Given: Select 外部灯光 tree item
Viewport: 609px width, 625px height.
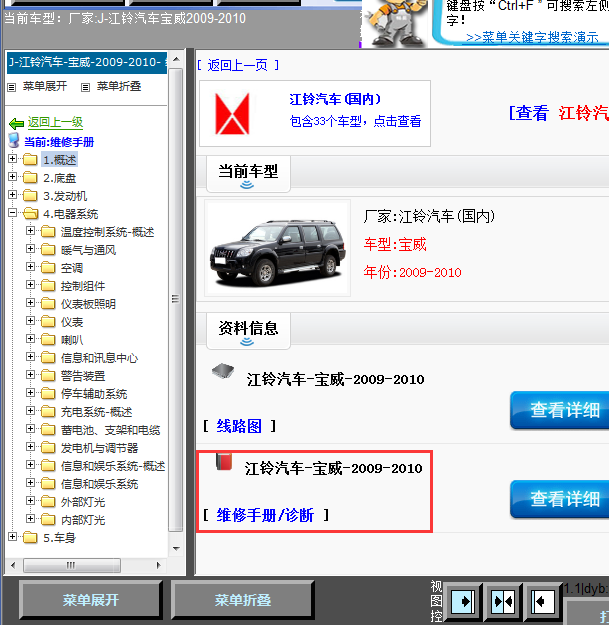Looking at the screenshot, I should 83,502.
